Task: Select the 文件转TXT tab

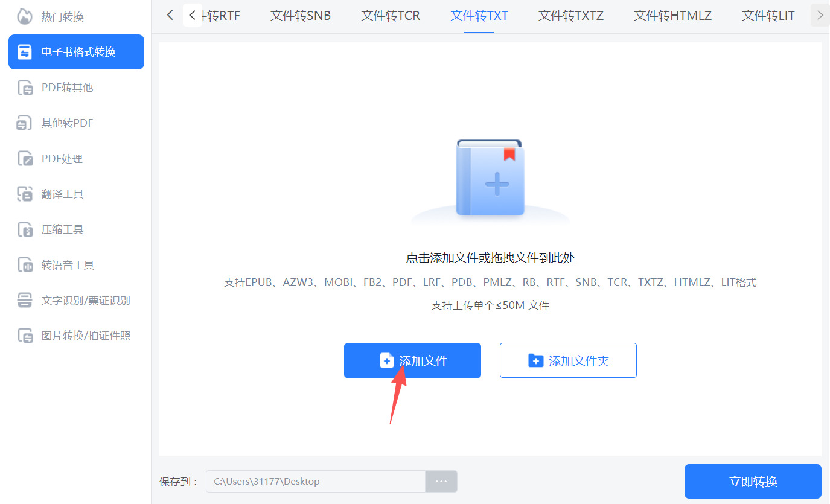Action: [x=479, y=16]
